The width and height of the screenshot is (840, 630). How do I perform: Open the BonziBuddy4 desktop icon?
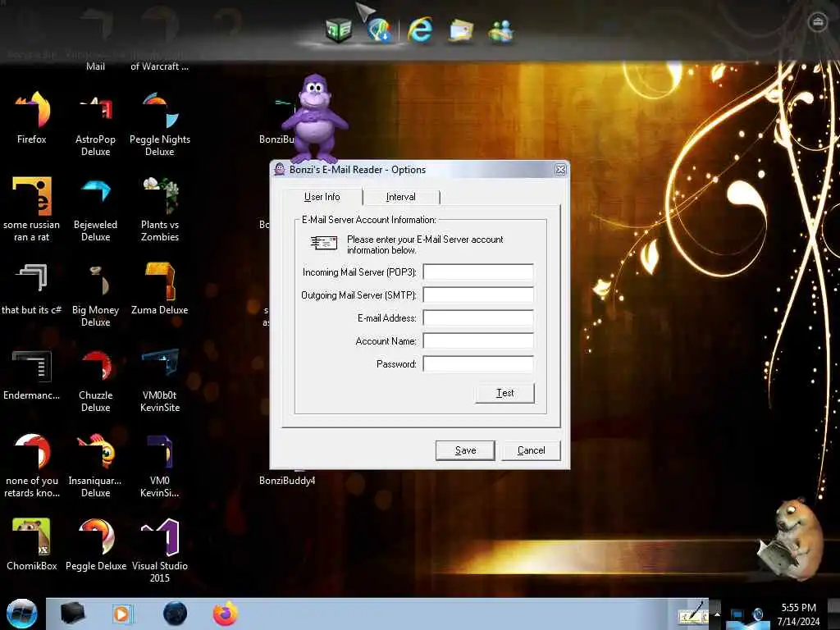tap(287, 481)
